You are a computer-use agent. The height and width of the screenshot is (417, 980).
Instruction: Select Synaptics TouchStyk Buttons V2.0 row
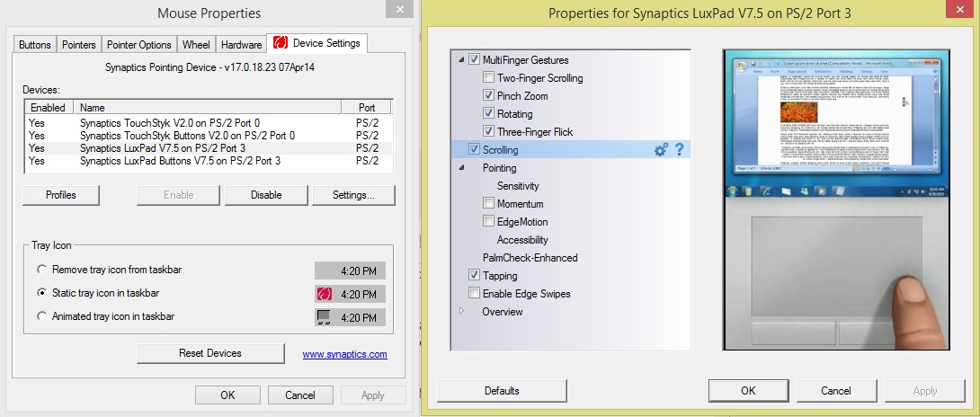point(209,136)
